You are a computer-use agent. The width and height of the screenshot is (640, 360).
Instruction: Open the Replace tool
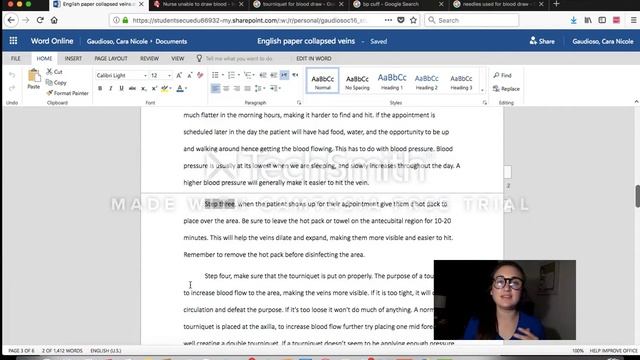tap(506, 89)
